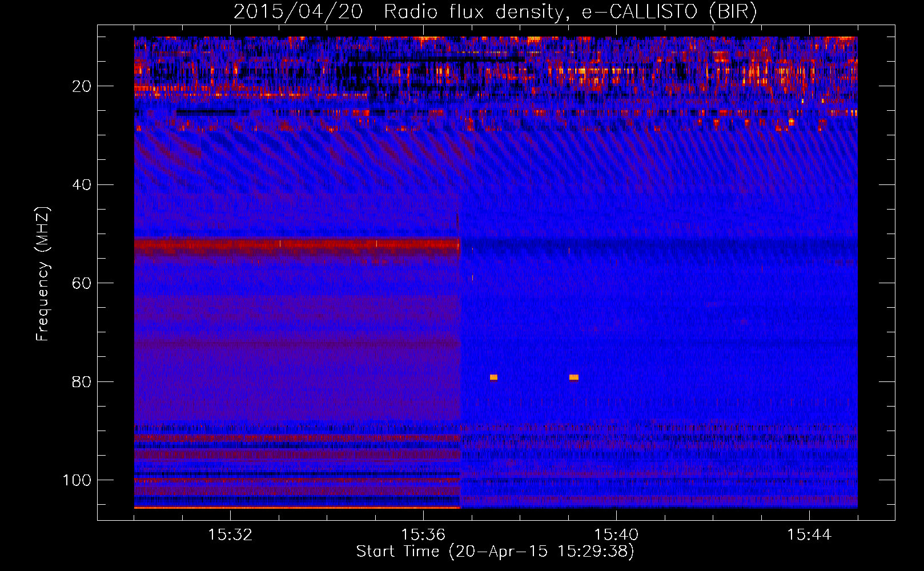Click the 'Frequency (MHZ)' y-axis label
924x571 pixels.
tap(43, 274)
